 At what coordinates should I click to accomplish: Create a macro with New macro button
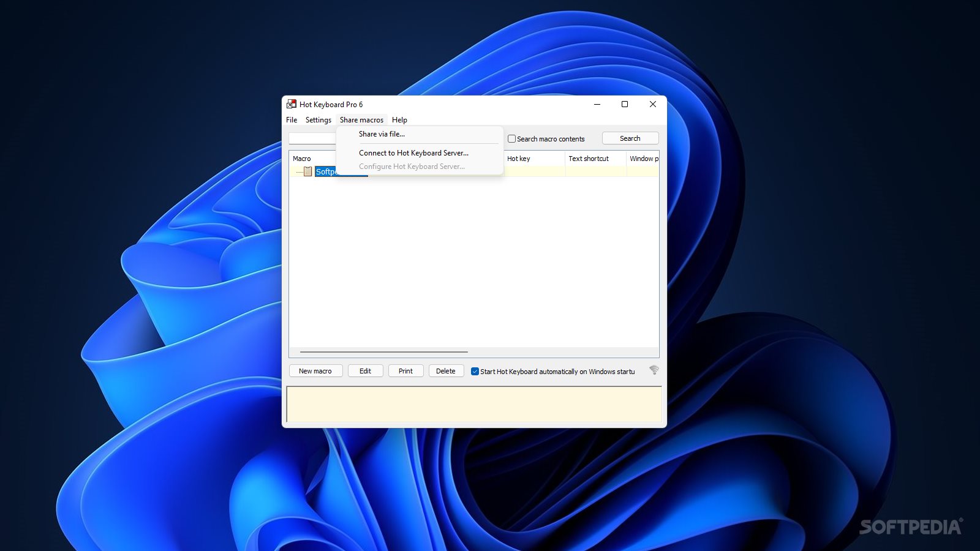tap(315, 371)
